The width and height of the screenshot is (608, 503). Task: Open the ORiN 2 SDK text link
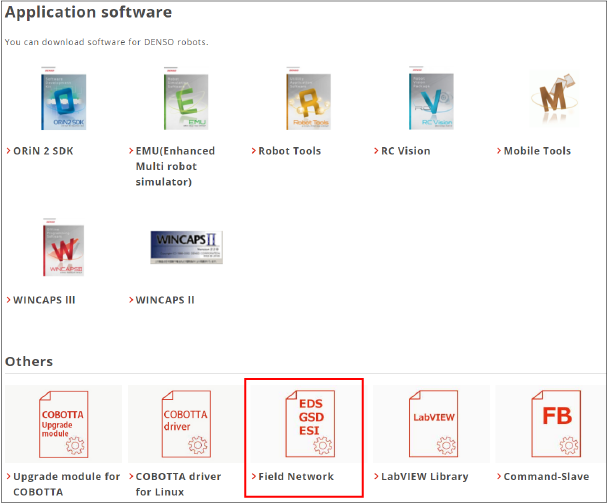click(x=45, y=151)
